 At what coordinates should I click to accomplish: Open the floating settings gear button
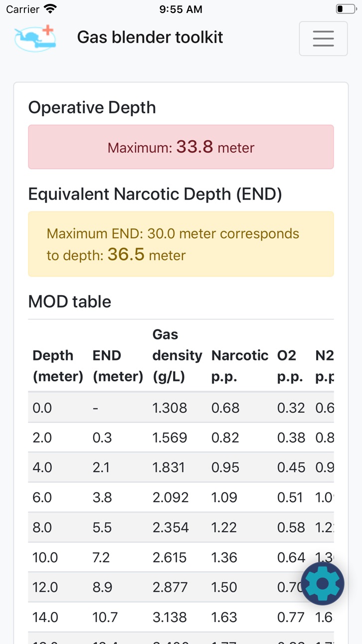click(x=323, y=584)
